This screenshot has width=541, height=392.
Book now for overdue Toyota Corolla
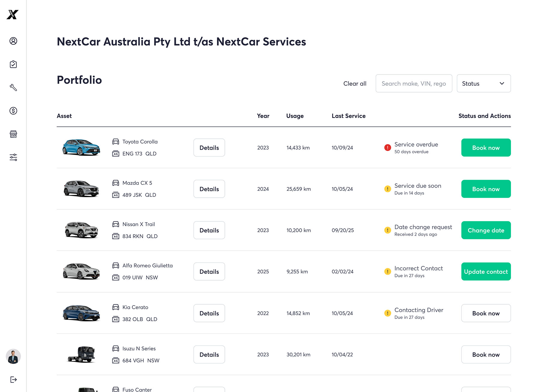(x=486, y=147)
